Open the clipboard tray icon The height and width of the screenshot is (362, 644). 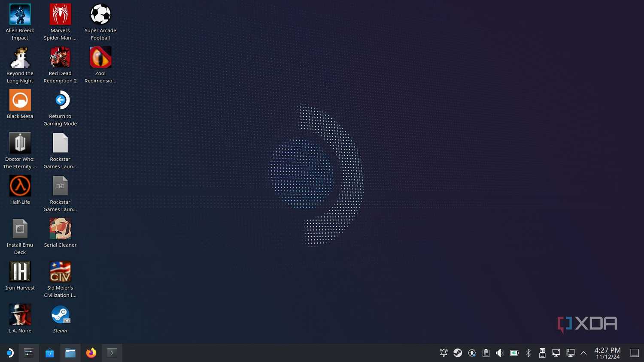[486, 353]
